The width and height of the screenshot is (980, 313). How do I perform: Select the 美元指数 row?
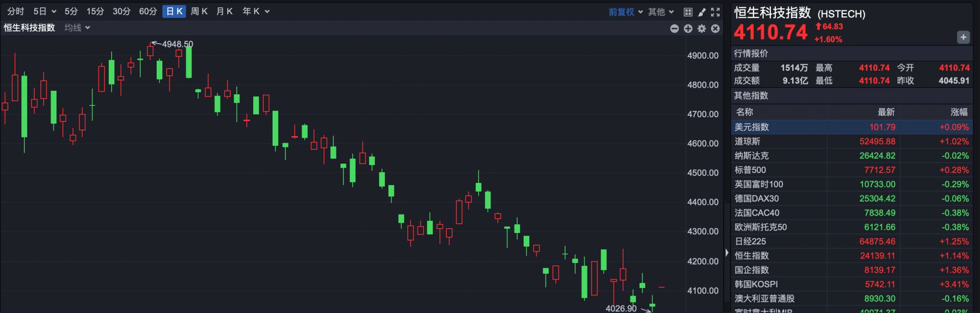(x=851, y=127)
